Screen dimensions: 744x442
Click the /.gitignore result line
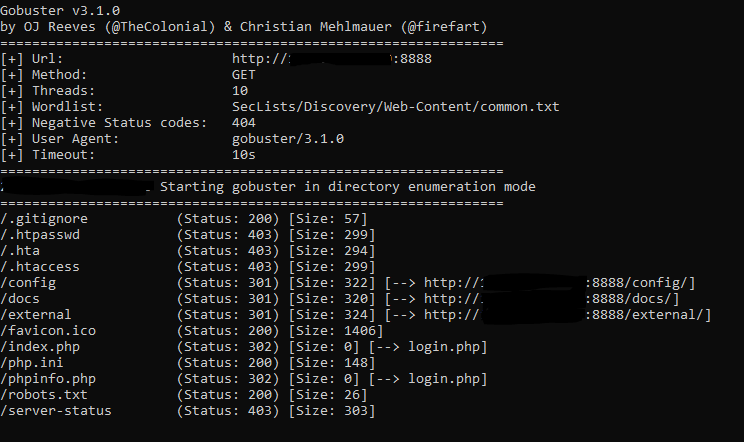(184, 219)
